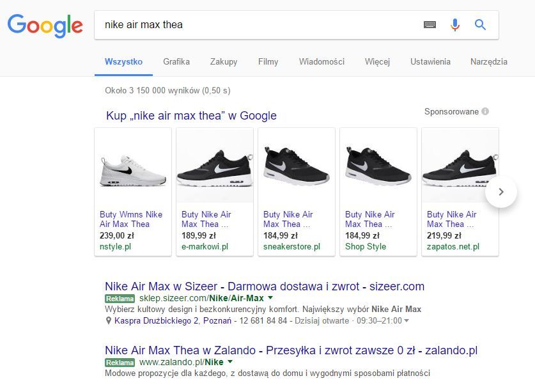Click the Reklama badge on Zalando ad
This screenshot has width=535, height=392.
pos(120,363)
